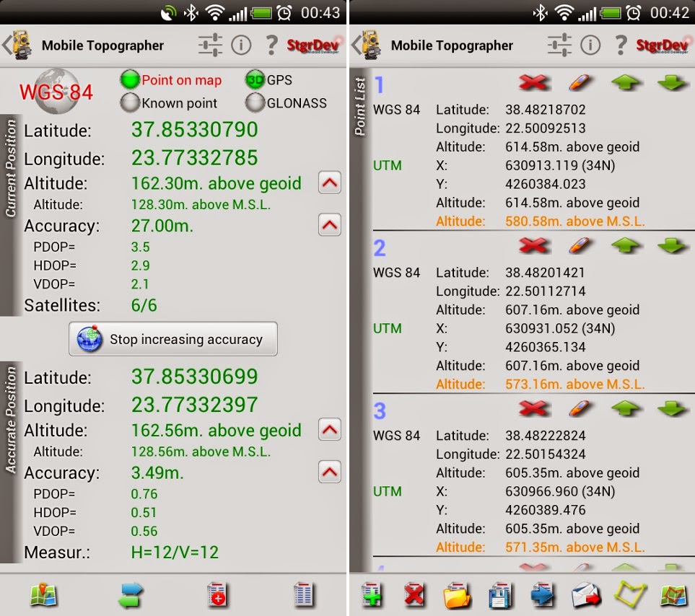
Task: Move point 3 up
Action: pyautogui.click(x=626, y=408)
